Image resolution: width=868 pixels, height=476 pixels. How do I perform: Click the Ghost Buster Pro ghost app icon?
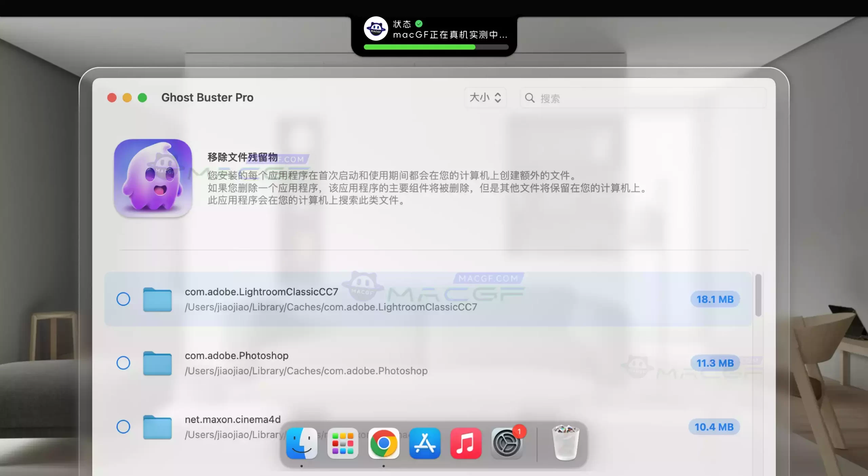click(x=153, y=178)
